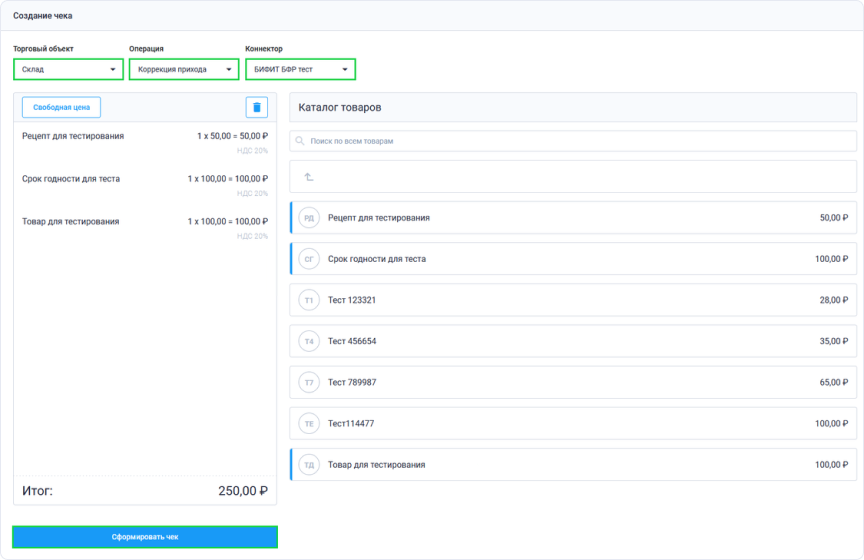Click the Т4 circle icon for Тест 456654
Viewport: 864px width, 560px height.
pos(309,341)
